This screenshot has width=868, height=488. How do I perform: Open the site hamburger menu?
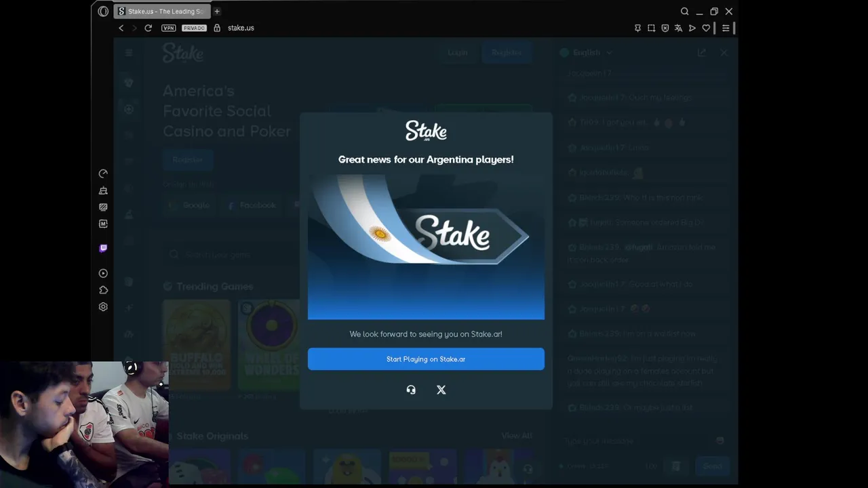pos(129,52)
